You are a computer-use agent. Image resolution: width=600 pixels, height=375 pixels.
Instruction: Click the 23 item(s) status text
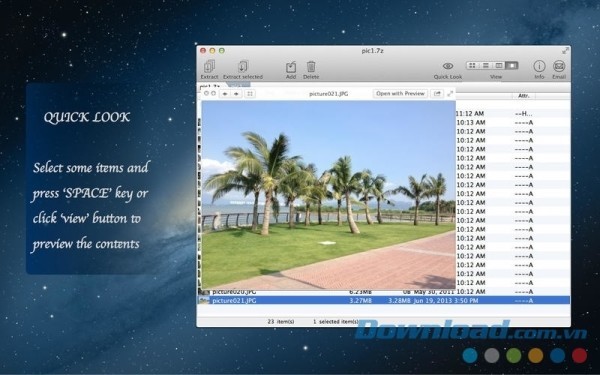tap(280, 321)
